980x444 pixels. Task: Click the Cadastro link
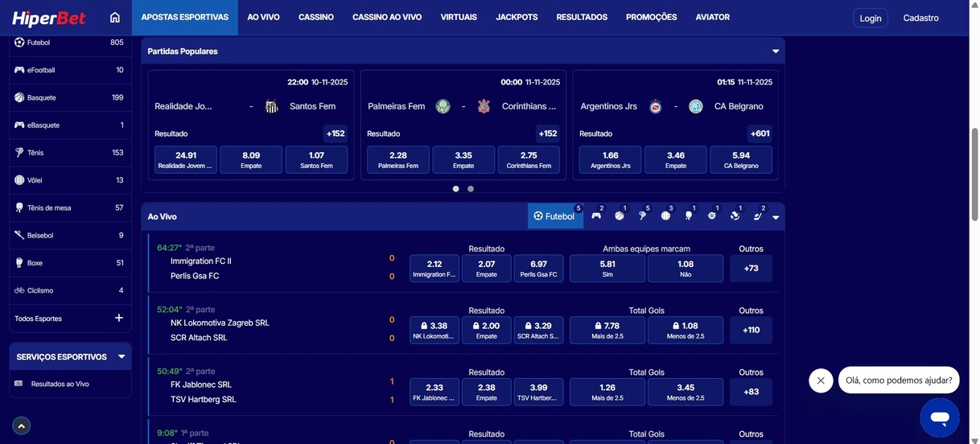[x=920, y=18]
